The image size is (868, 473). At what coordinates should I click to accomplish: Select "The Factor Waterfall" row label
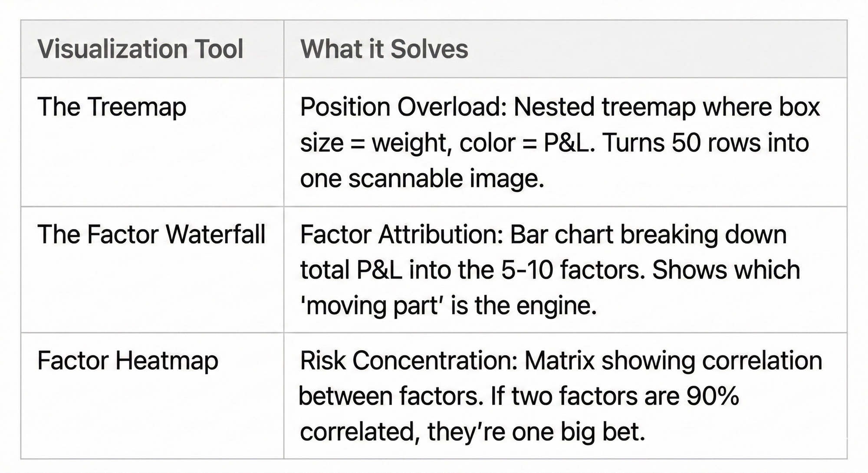click(151, 234)
